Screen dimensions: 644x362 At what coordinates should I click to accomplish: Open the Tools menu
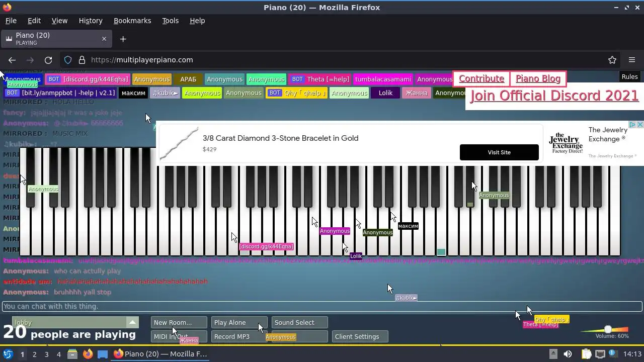[170, 21]
